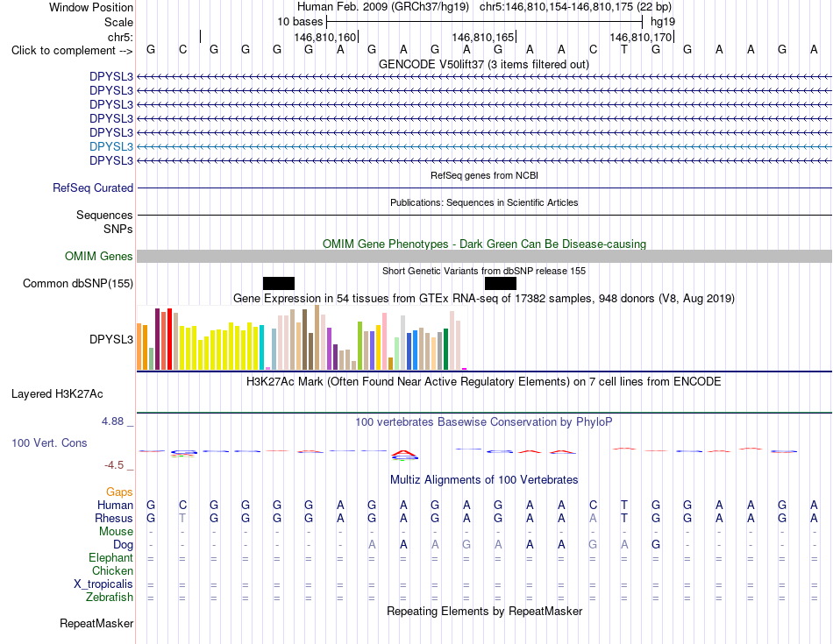Open the OMIM Genes track label
The height and width of the screenshot is (644, 833).
[x=99, y=257]
